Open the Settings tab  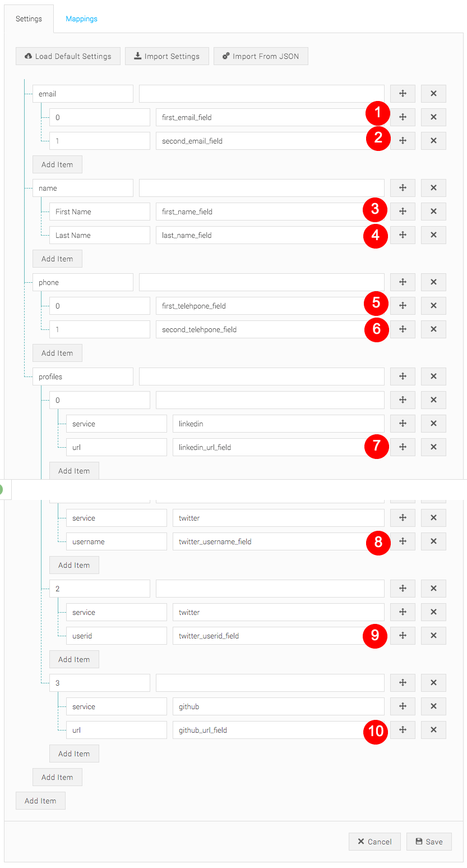pyautogui.click(x=29, y=19)
